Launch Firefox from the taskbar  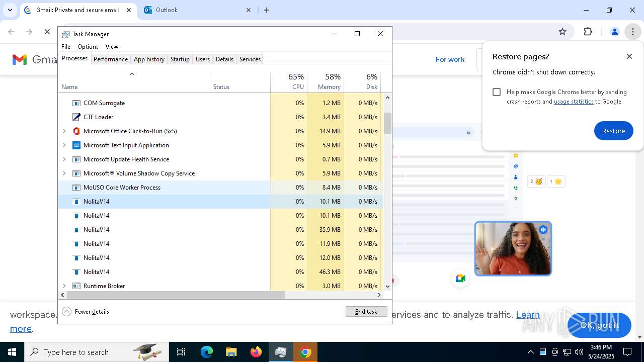pos(256,352)
